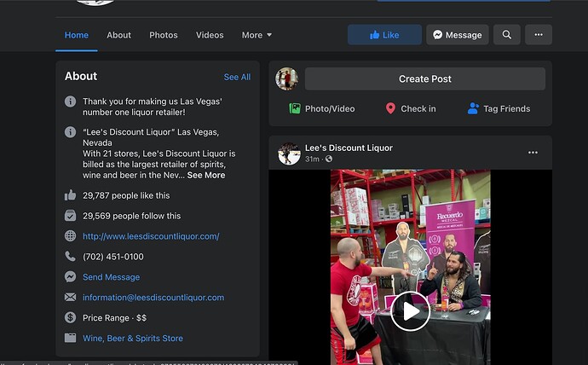This screenshot has height=365, width=588.
Task: Click the Send Message link
Action: pos(112,277)
